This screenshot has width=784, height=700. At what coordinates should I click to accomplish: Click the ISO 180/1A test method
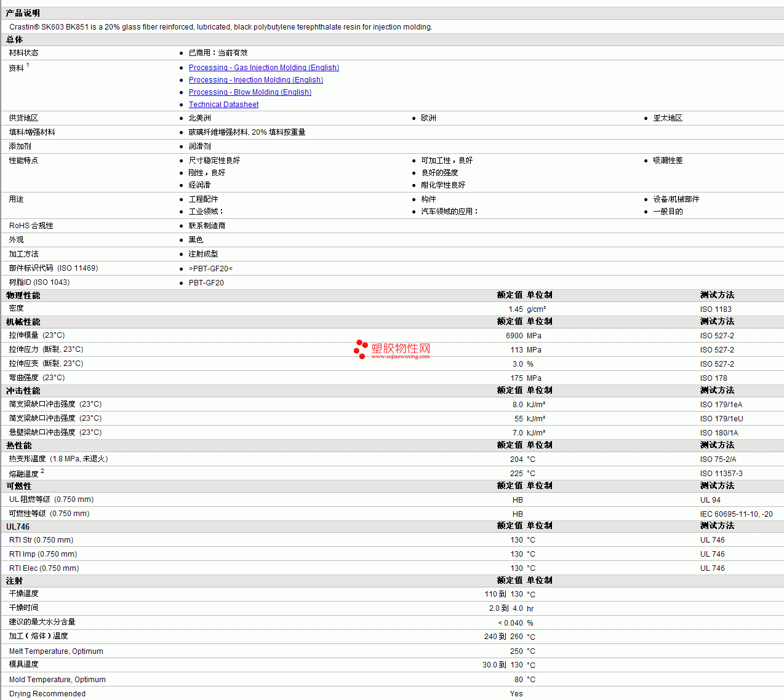tap(719, 433)
